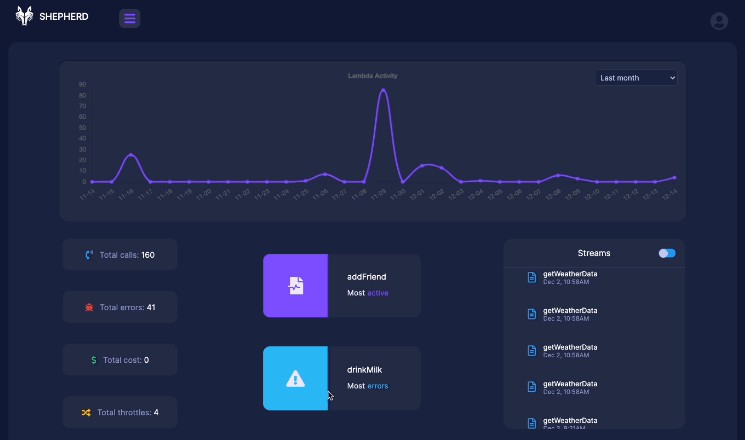Click the shuffle icon beside Total throttles
This screenshot has height=440, width=745.
[86, 412]
